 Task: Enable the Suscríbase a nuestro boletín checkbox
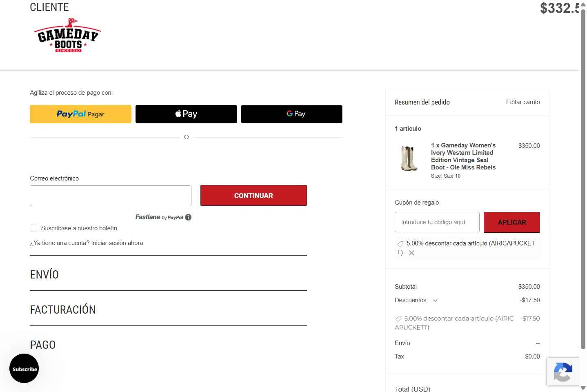click(x=33, y=228)
